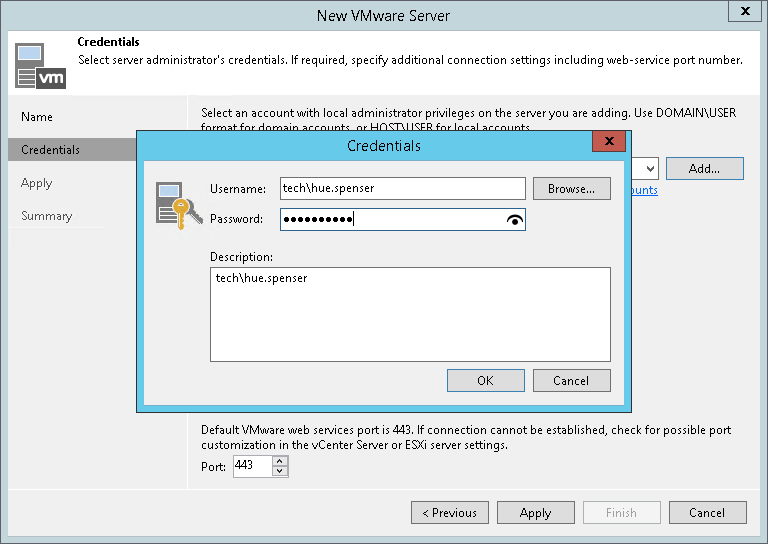Screen dimensions: 768x544
Task: Decrease the port number with down arrow
Action: click(x=280, y=471)
